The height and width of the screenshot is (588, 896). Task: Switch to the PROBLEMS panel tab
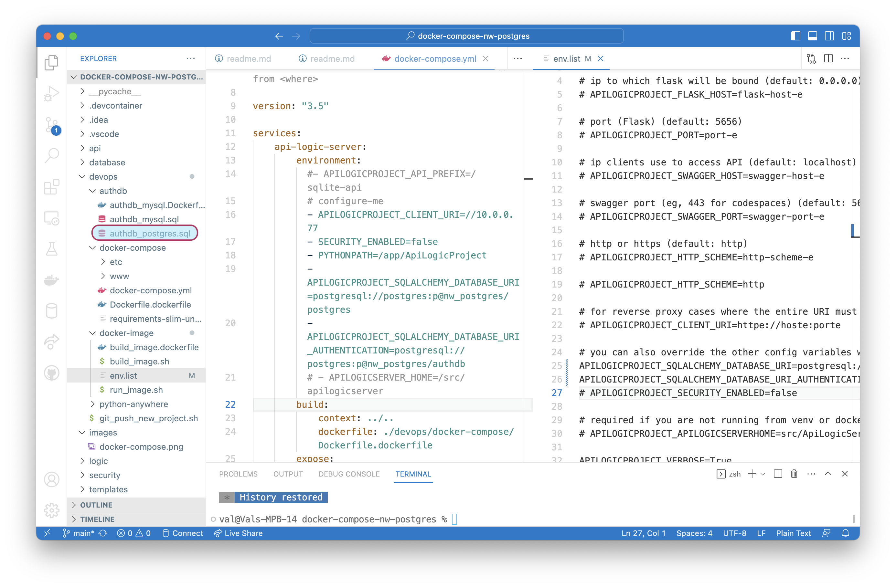coord(238,474)
